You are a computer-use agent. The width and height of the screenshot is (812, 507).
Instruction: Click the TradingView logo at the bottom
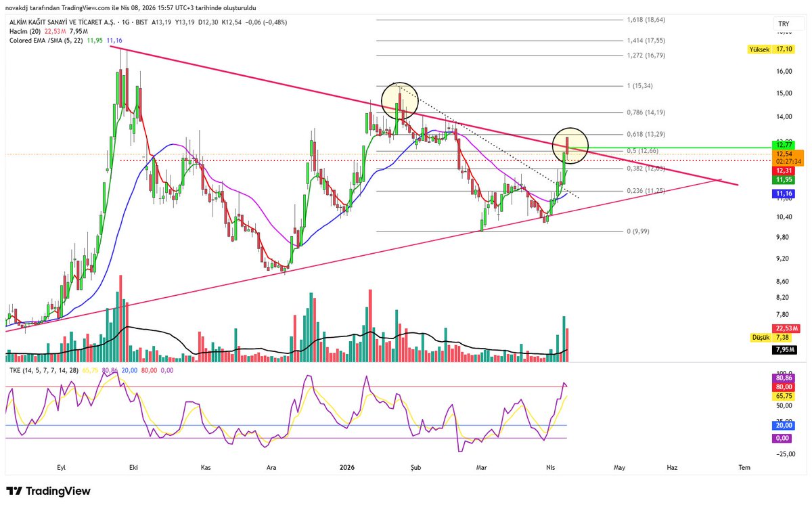(48, 491)
